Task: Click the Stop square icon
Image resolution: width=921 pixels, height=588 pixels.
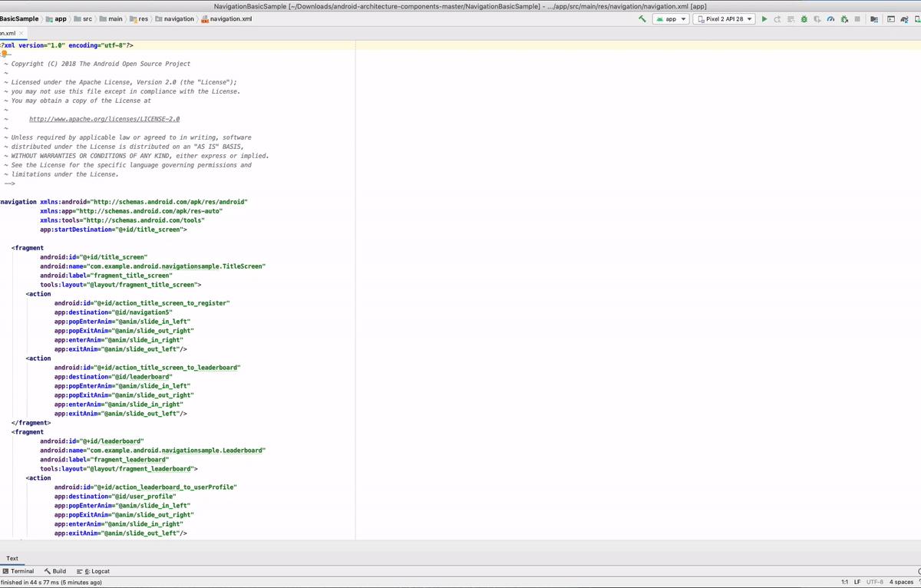Action: (x=857, y=18)
